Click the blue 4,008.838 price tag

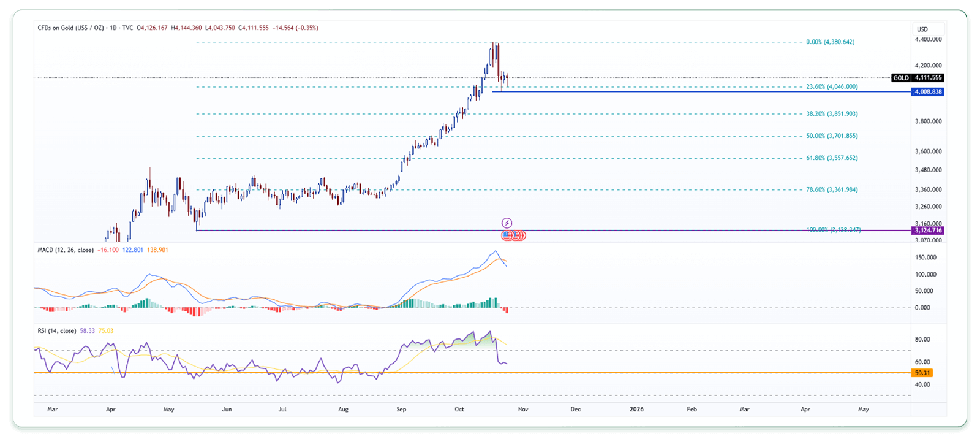tap(928, 92)
